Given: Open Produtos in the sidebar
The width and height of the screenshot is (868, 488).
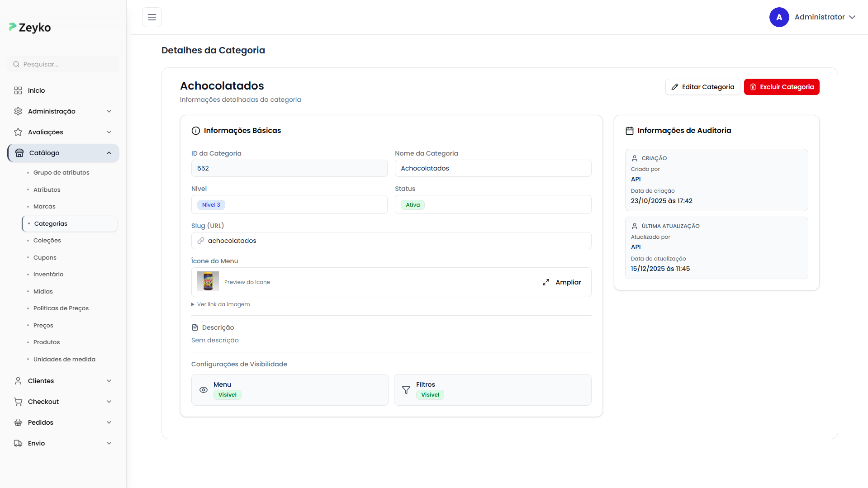Looking at the screenshot, I should pos(47,342).
